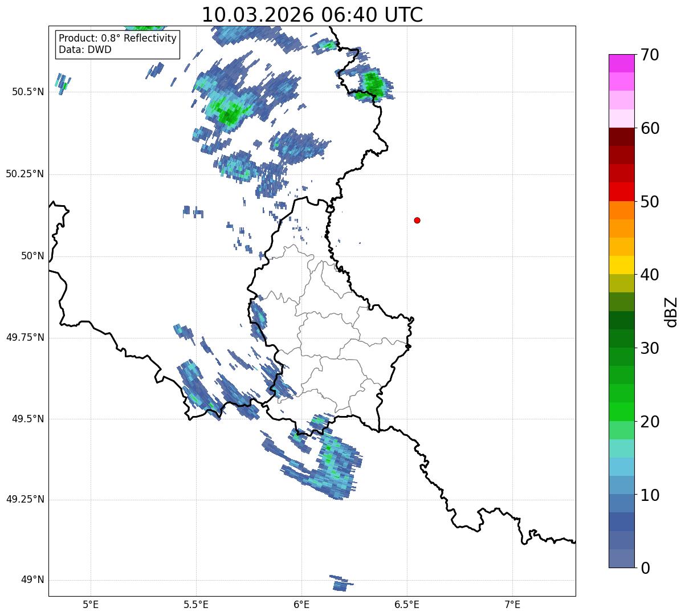Pick the magenta top colorbar swatch
This screenshot has width=685, height=616.
pyautogui.click(x=621, y=63)
